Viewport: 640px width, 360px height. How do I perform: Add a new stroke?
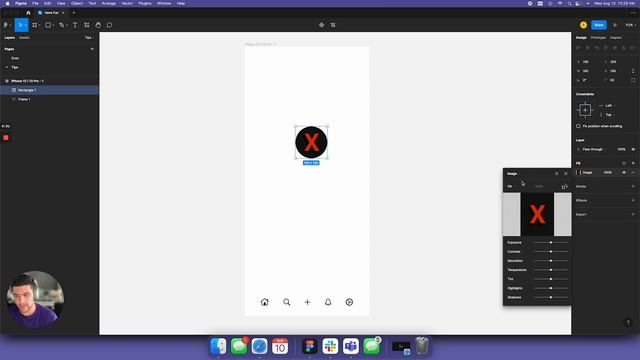pyautogui.click(x=633, y=187)
